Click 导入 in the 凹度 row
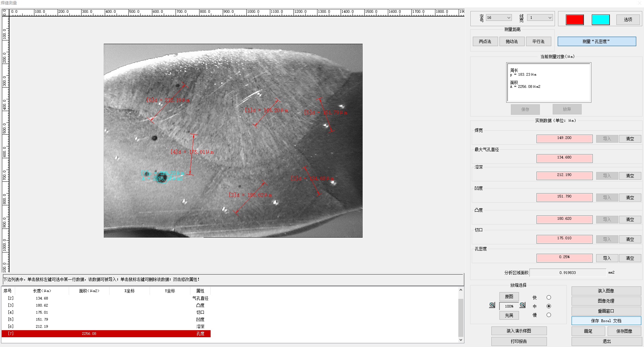This screenshot has width=644, height=347. point(607,198)
